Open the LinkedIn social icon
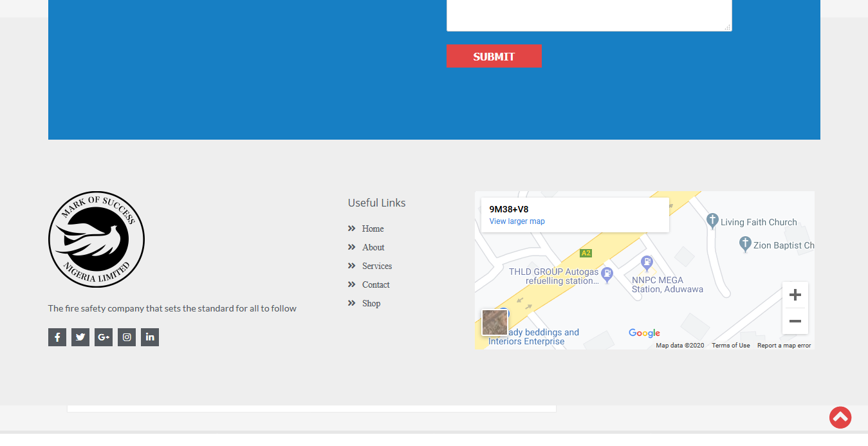 (149, 337)
